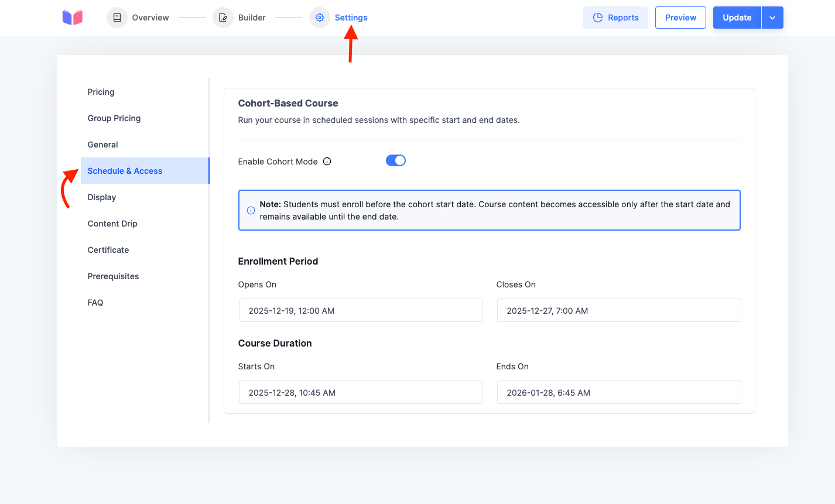Go to the Settings step

tap(339, 18)
